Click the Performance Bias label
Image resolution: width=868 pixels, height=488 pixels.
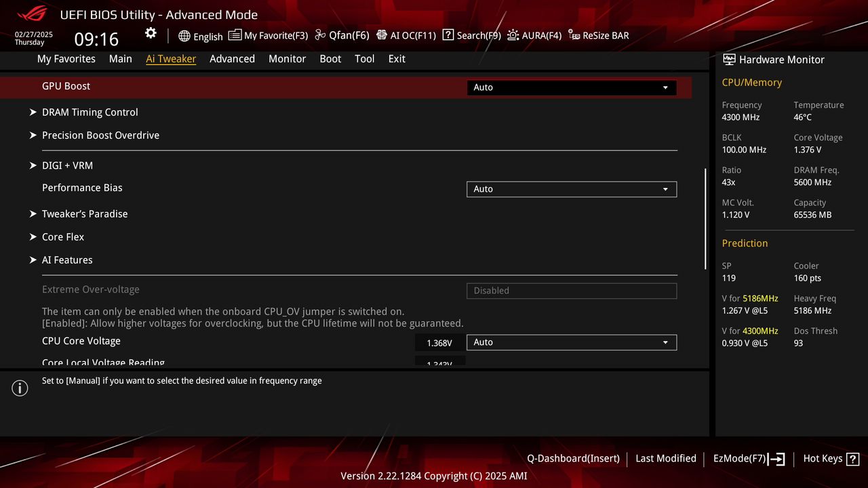(x=82, y=188)
